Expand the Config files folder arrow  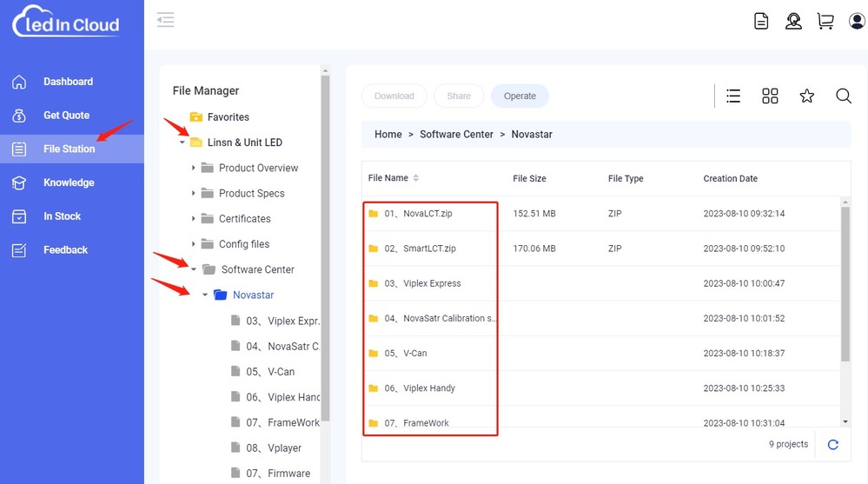tap(193, 243)
